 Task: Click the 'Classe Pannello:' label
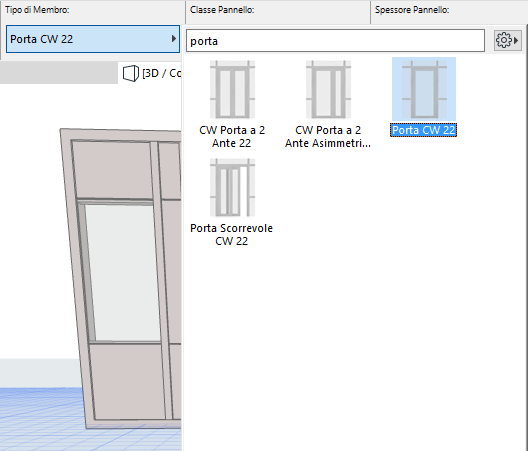click(x=222, y=10)
